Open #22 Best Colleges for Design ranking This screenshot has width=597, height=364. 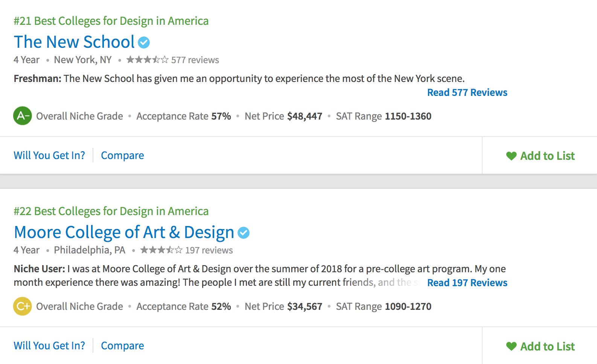pyautogui.click(x=111, y=211)
